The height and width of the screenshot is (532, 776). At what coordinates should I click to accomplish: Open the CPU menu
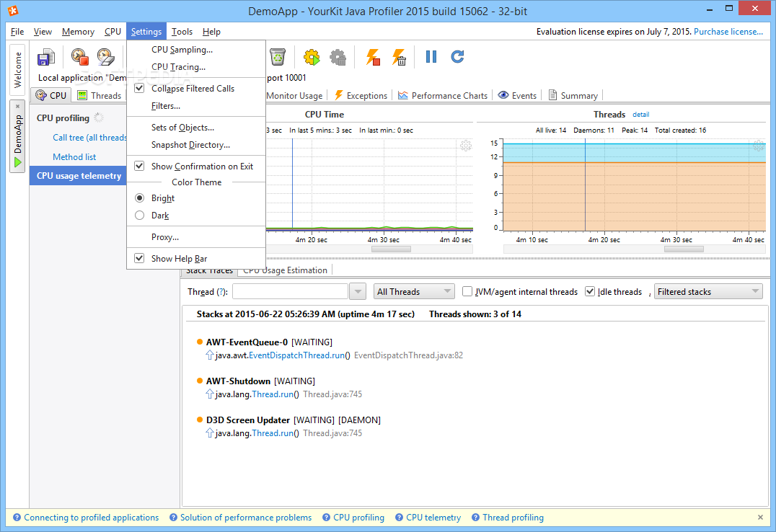point(113,31)
